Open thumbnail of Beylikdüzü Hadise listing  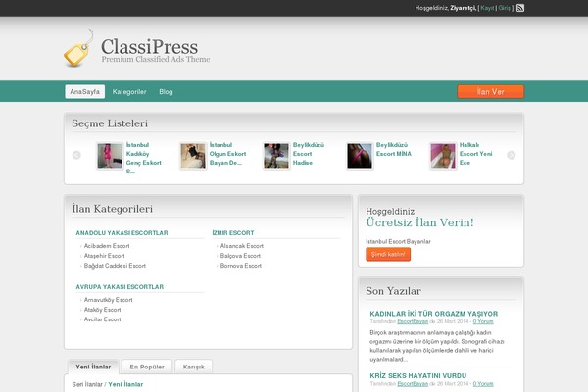[x=276, y=156]
